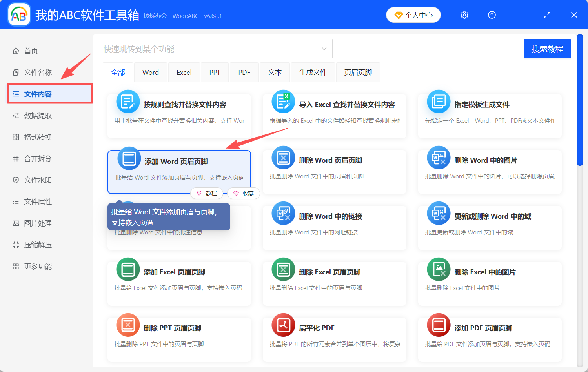Select the 页眉页脚 category tab

click(x=357, y=72)
